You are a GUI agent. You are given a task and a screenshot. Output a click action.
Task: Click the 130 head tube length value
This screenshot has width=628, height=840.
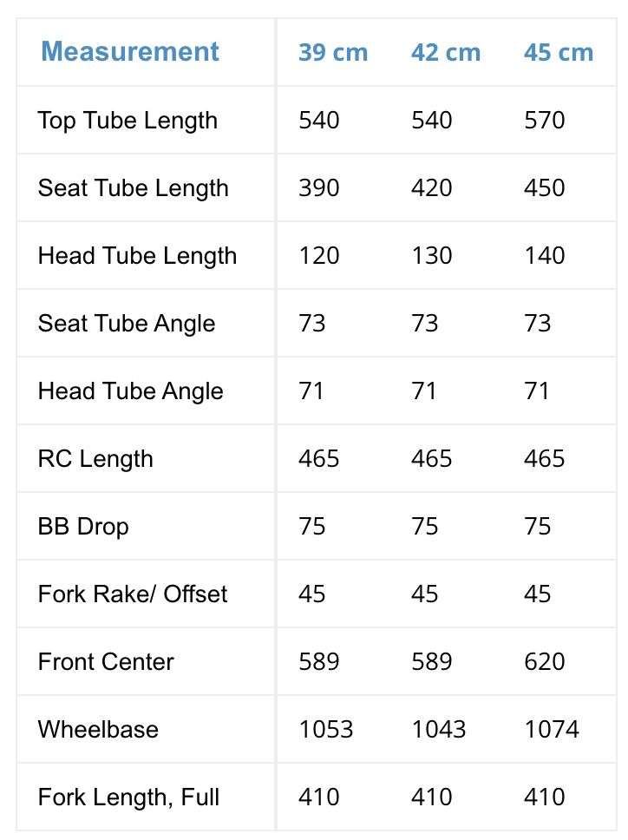pos(432,255)
